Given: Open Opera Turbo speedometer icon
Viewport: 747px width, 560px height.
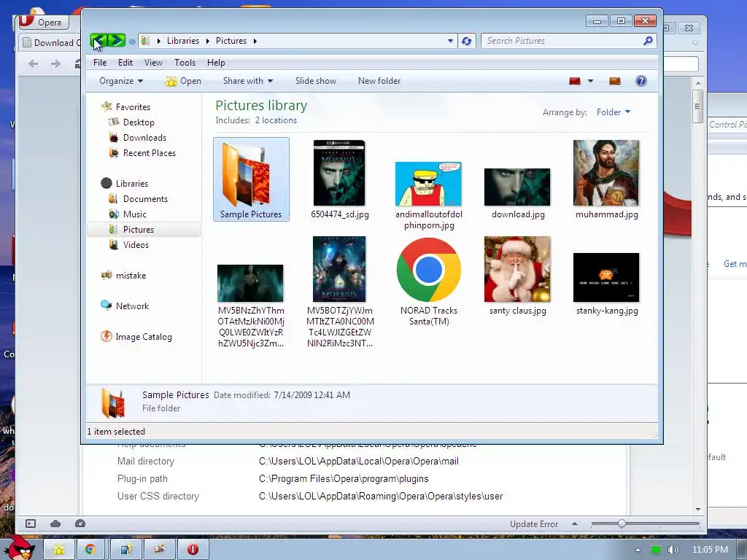Looking at the screenshot, I should click(x=80, y=524).
